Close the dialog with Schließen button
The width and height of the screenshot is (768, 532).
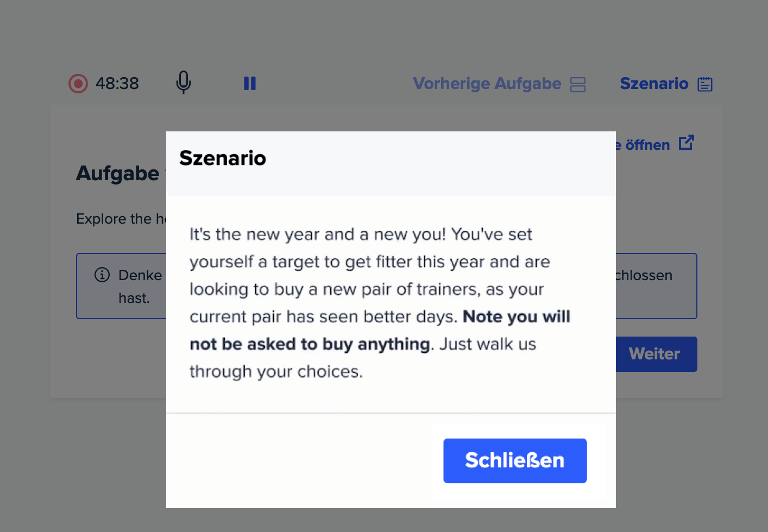coord(515,461)
